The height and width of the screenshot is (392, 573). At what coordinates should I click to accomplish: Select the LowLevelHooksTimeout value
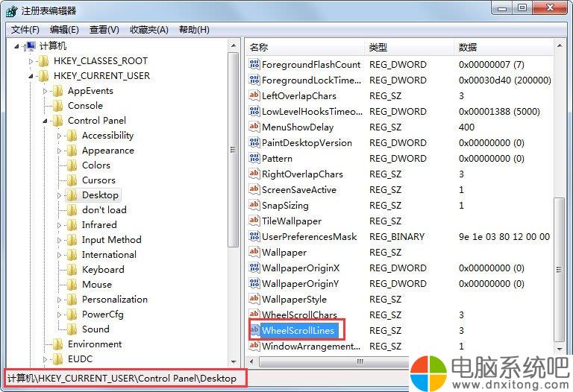pyautogui.click(x=312, y=111)
